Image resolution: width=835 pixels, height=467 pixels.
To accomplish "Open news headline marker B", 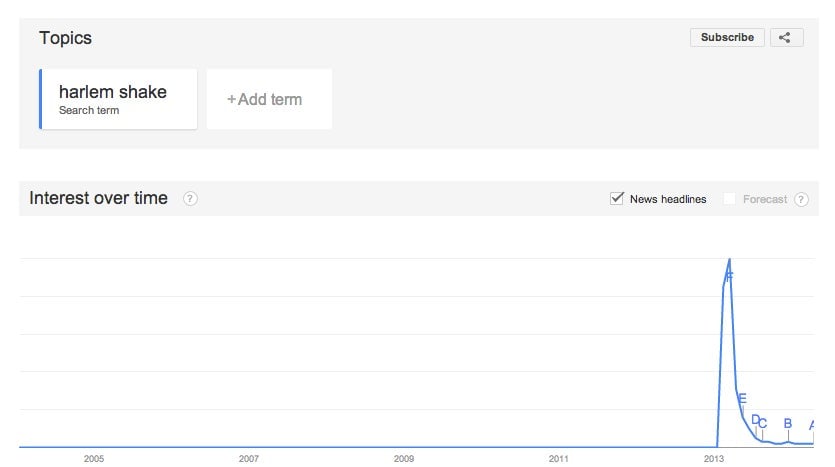I will [x=788, y=423].
